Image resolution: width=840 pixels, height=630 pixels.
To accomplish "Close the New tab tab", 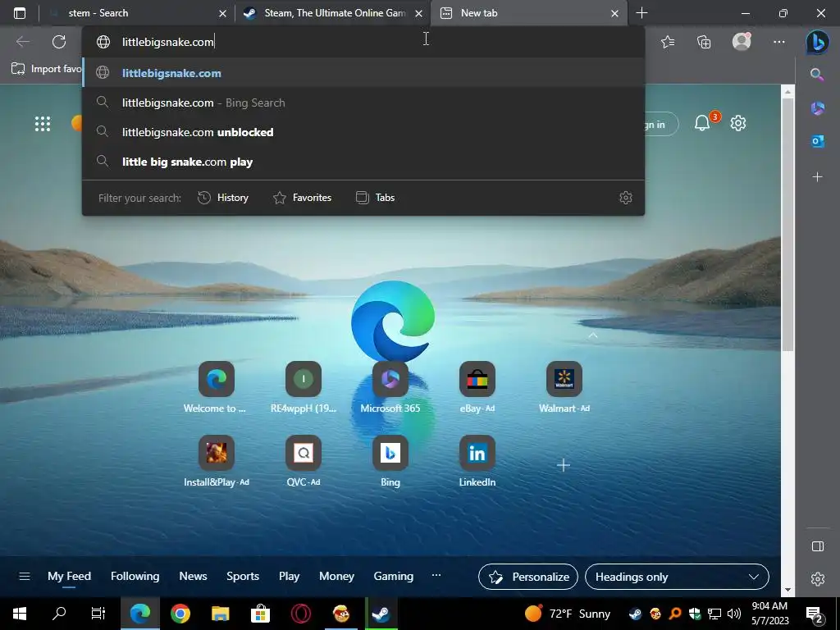I will (x=614, y=13).
